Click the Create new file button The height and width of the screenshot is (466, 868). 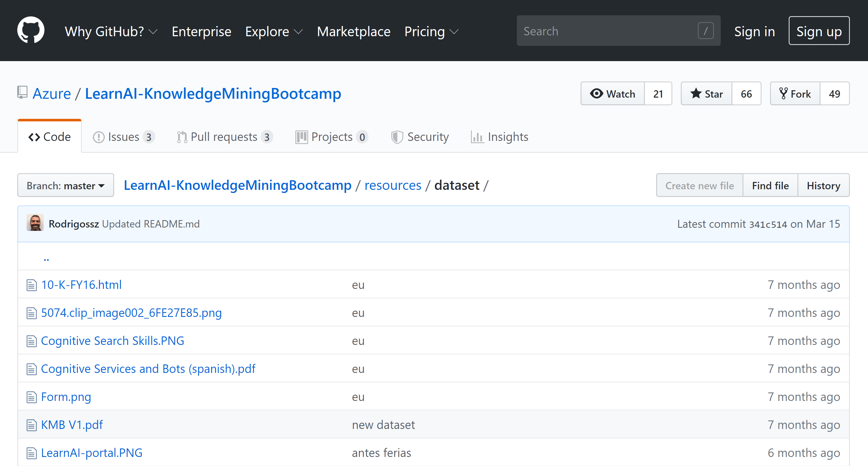pyautogui.click(x=699, y=185)
